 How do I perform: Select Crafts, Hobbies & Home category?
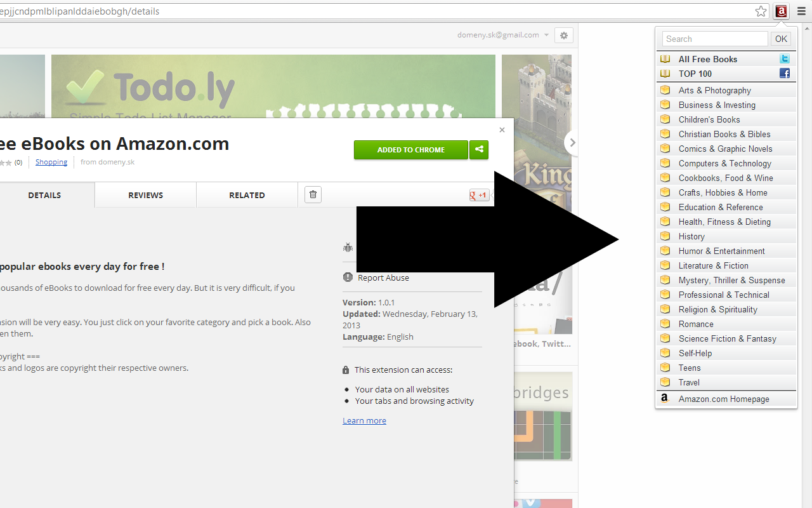coord(726,192)
